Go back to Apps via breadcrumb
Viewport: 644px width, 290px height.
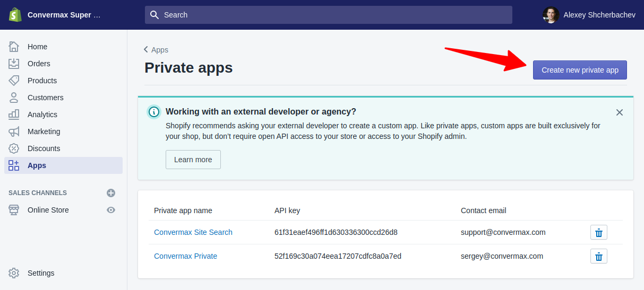tap(156, 50)
